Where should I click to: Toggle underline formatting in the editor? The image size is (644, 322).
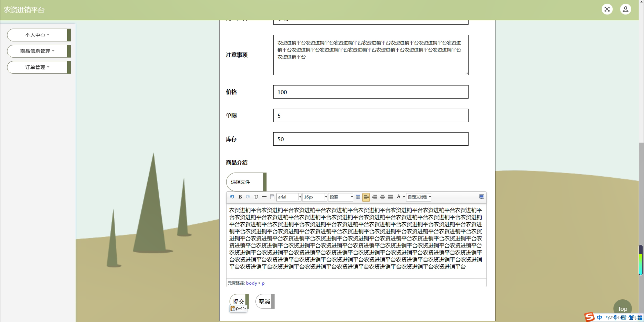pos(256,197)
